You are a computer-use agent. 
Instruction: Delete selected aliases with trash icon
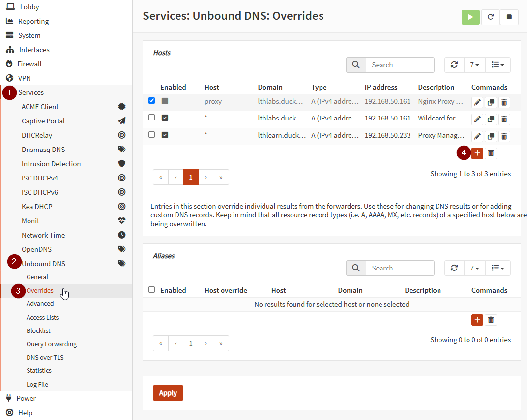click(491, 320)
